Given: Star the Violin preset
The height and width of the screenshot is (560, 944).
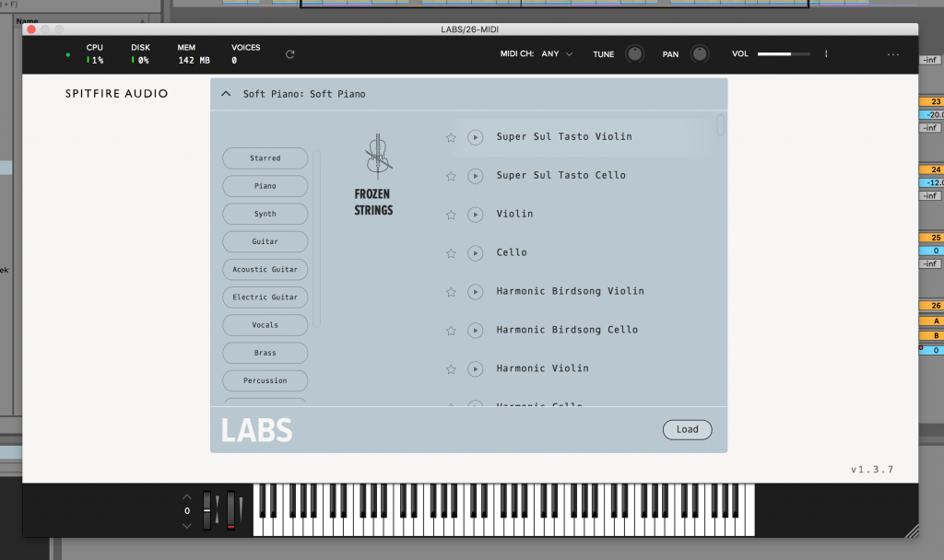Looking at the screenshot, I should pyautogui.click(x=451, y=215).
